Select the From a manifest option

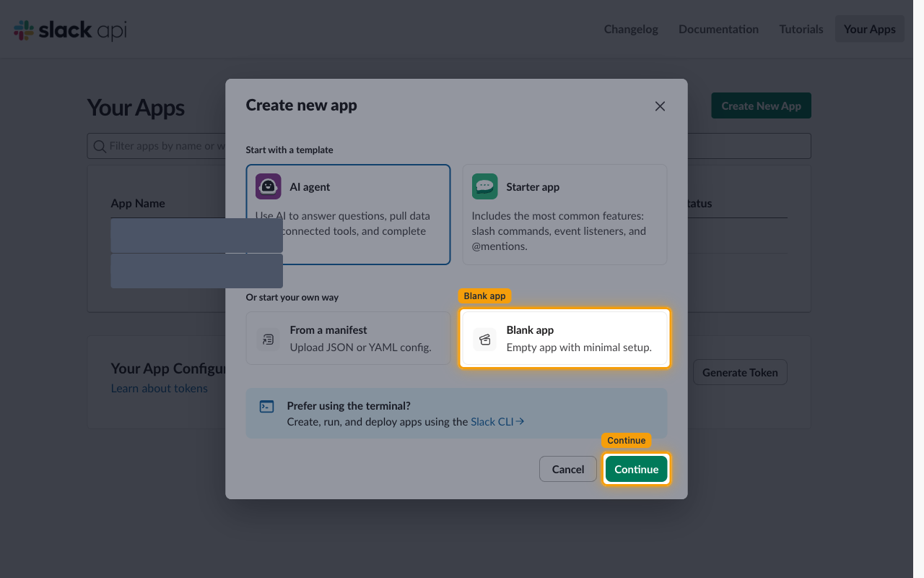(348, 338)
